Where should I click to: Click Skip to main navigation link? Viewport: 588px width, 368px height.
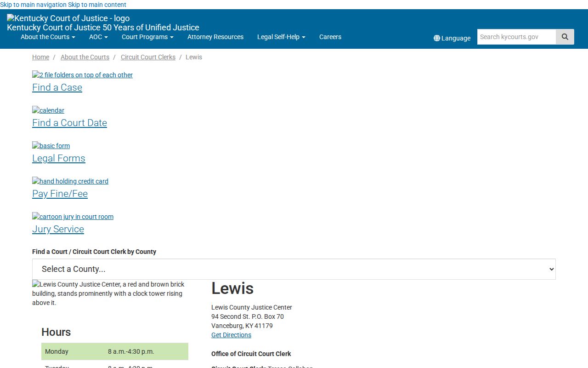coord(33,5)
